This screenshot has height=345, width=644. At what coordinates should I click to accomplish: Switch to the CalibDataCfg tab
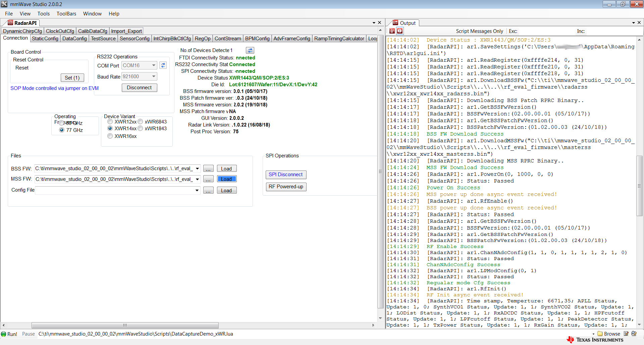[93, 31]
